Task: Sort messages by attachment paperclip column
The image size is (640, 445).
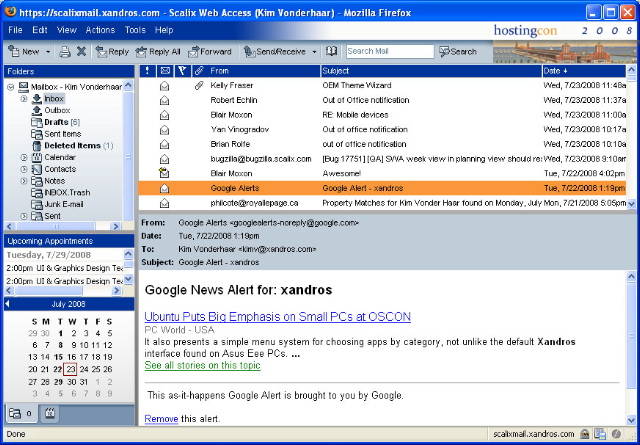Action: [199, 71]
